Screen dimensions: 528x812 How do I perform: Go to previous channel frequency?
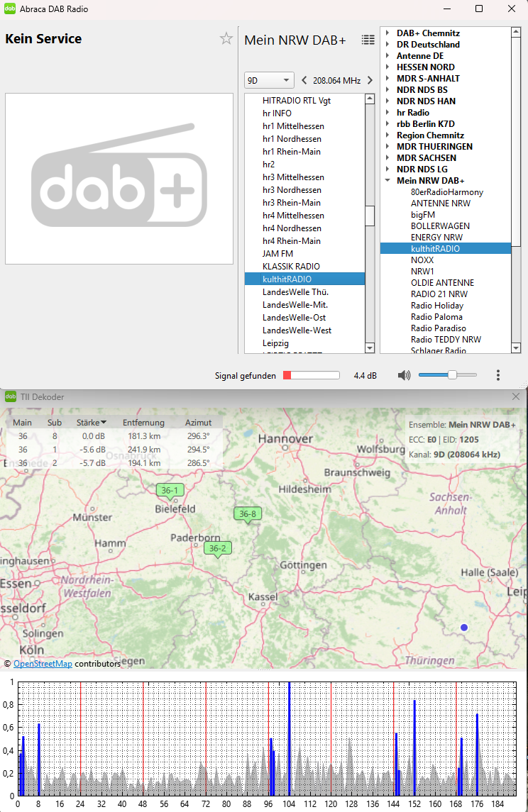[304, 80]
